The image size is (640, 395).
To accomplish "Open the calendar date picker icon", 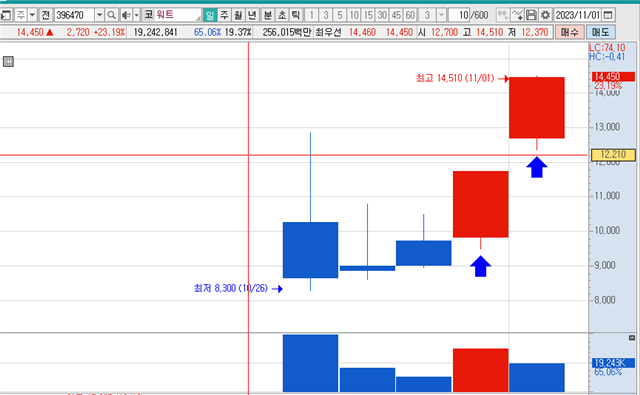I will click(x=608, y=16).
